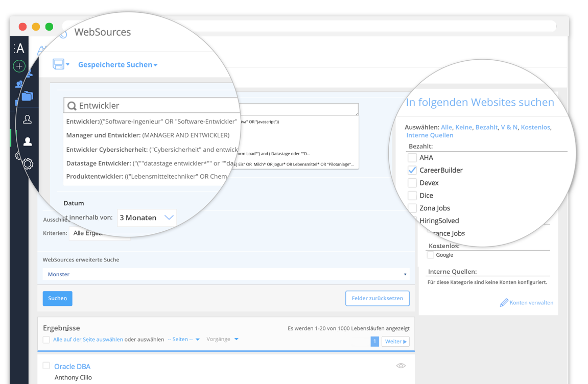The height and width of the screenshot is (384, 588).
Task: Click the Interne Quellen selection link
Action: [430, 135]
